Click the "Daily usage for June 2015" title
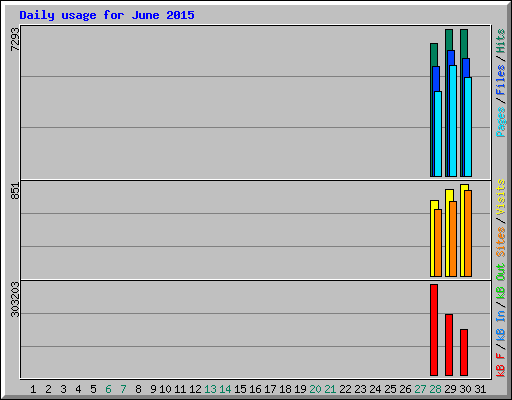Screen dimensions: 512x400 (x=107, y=15)
